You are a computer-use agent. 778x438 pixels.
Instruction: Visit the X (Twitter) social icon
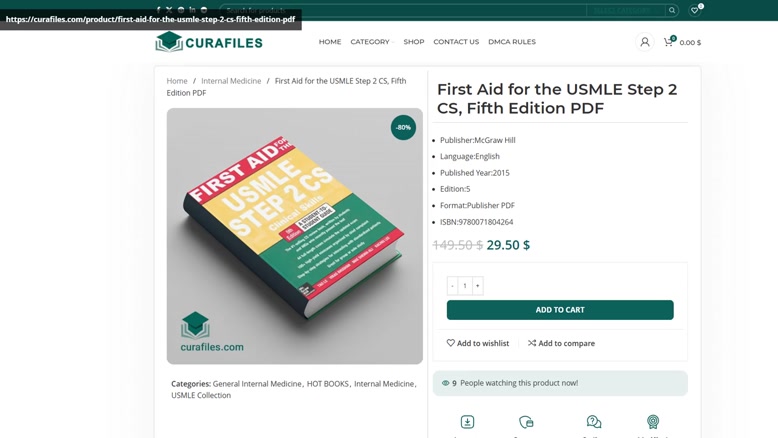(169, 9)
